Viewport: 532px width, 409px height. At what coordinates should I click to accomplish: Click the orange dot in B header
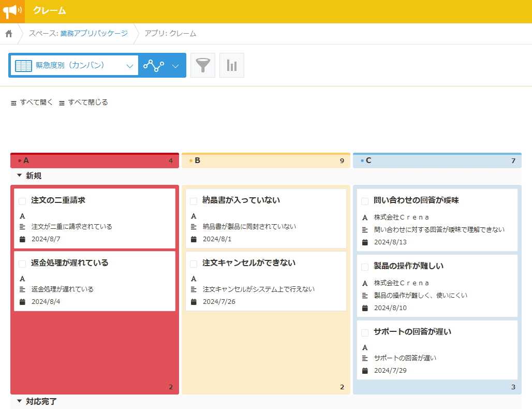point(191,160)
